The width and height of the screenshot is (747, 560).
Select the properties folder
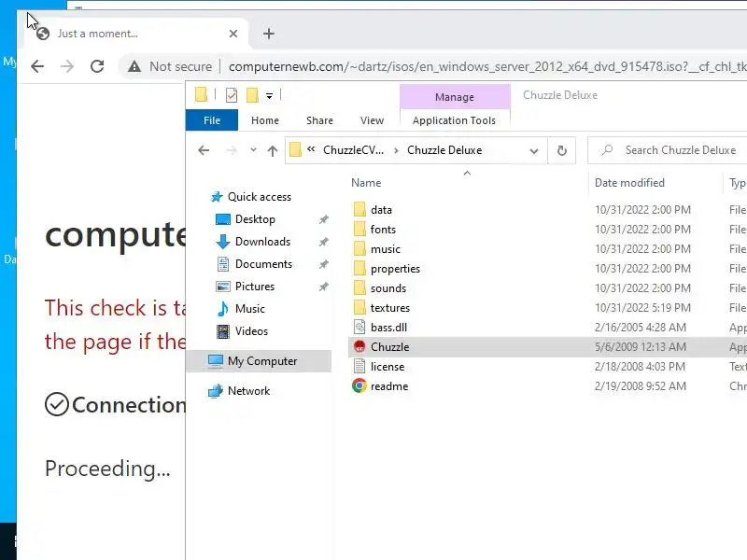click(x=395, y=269)
